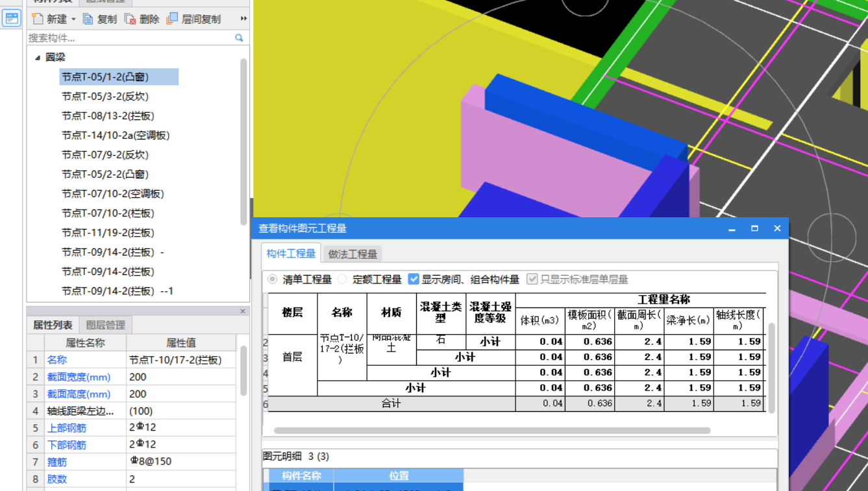Click the 新建 new component icon
The image size is (868, 491).
[x=38, y=19]
